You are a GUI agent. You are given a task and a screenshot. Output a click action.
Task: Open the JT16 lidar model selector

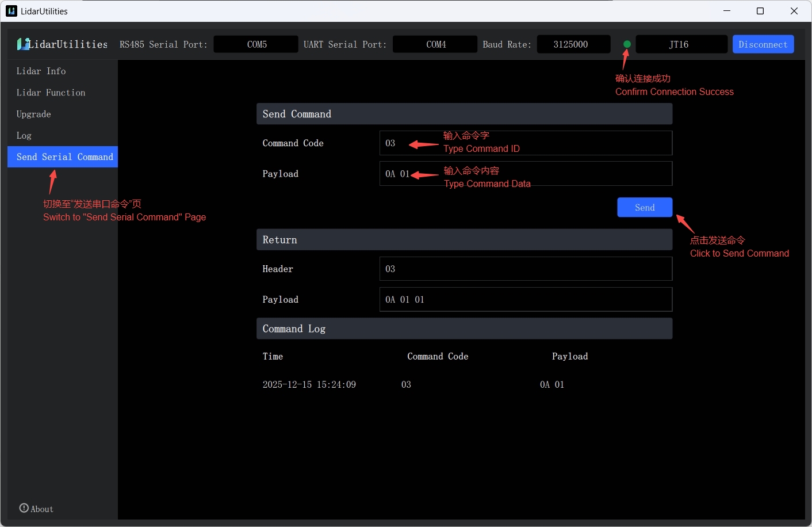click(681, 44)
